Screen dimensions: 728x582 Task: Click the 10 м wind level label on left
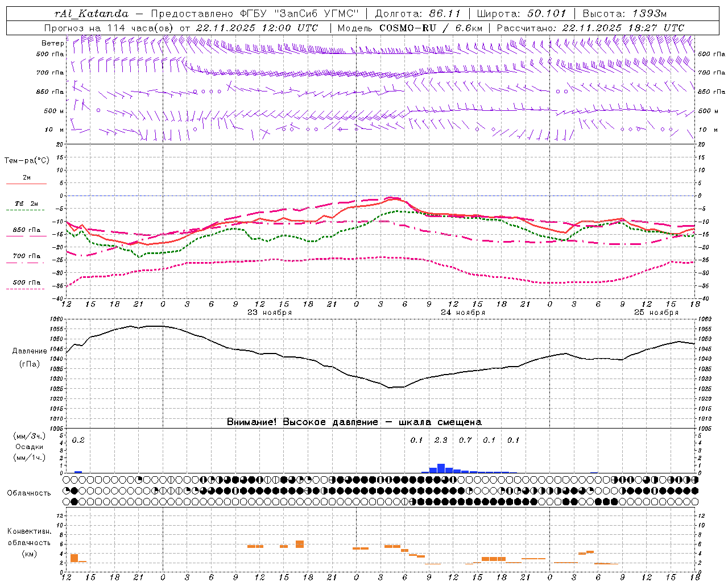[55, 130]
